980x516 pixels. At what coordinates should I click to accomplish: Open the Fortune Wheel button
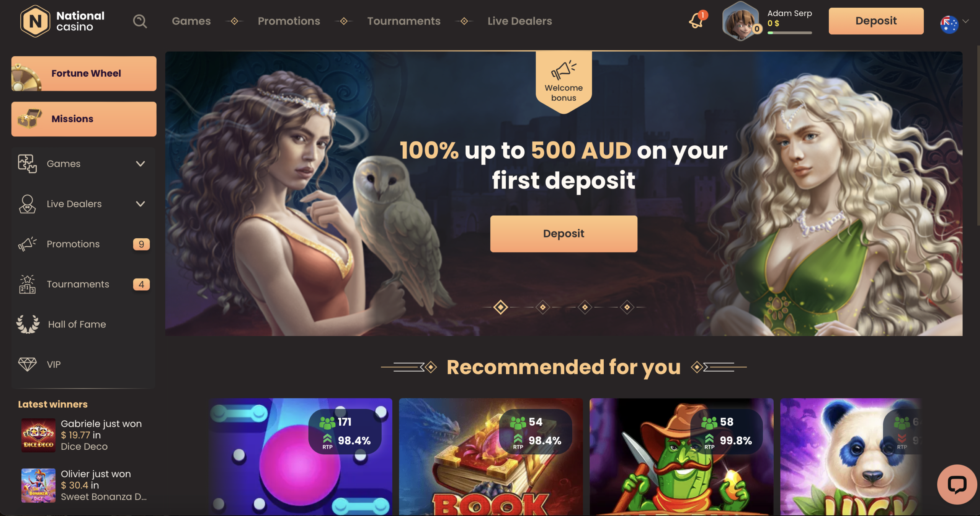click(84, 74)
